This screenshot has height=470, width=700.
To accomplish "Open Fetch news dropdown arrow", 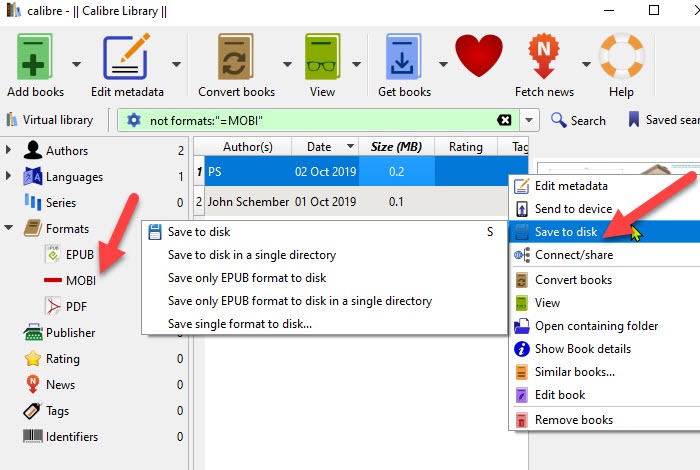I will [x=586, y=64].
